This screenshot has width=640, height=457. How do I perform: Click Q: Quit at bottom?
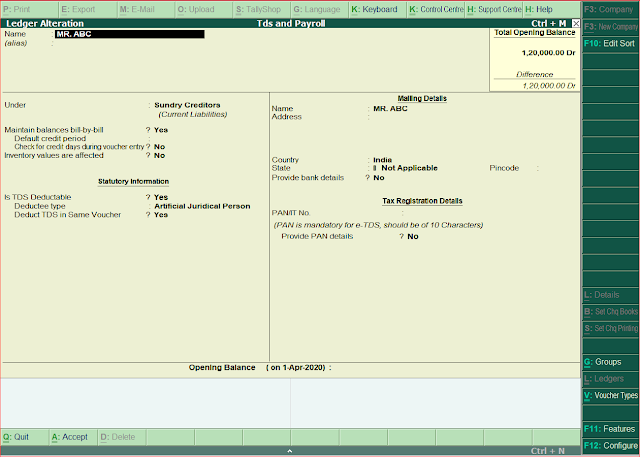24,437
